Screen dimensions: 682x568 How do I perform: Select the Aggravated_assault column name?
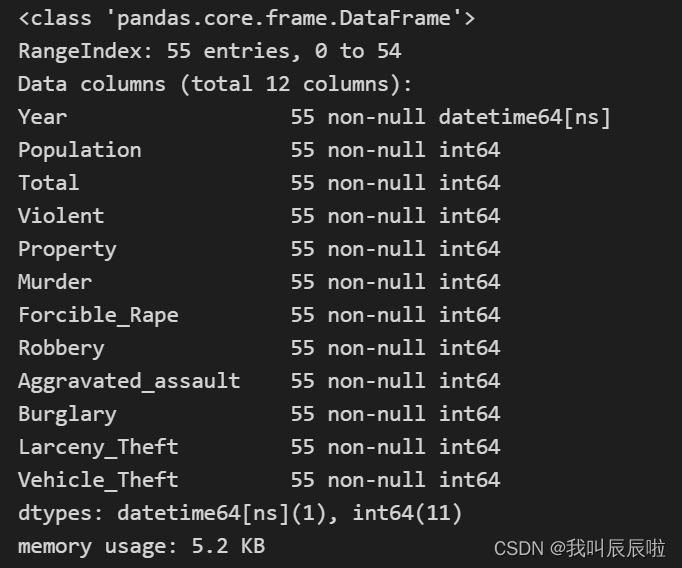point(129,381)
